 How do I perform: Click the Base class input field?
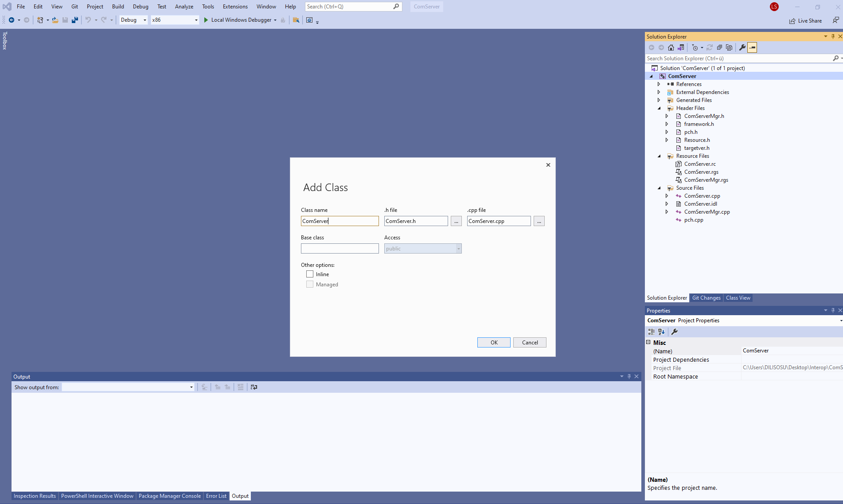coord(340,249)
